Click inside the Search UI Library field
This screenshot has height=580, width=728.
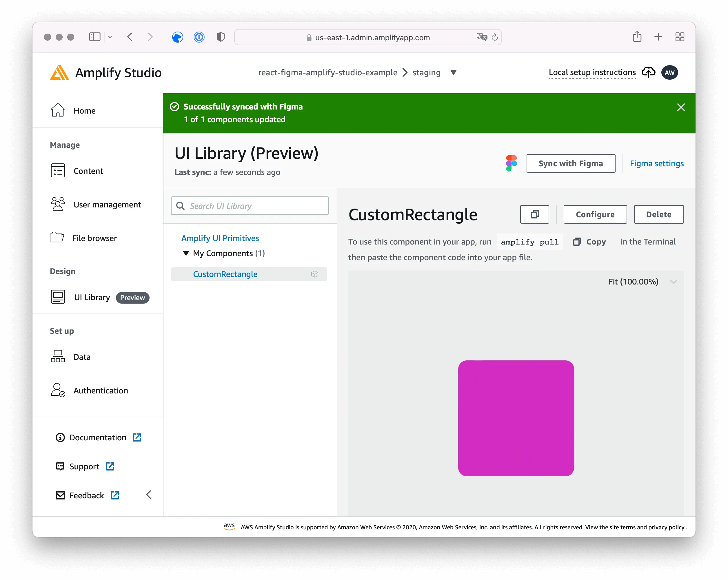(250, 206)
